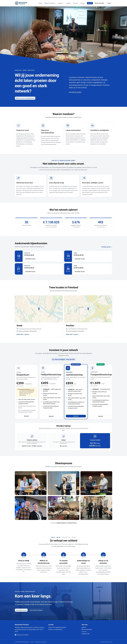Click Bezoek aanmelden in header
This screenshot has height=644, width=127.
[99, 3]
